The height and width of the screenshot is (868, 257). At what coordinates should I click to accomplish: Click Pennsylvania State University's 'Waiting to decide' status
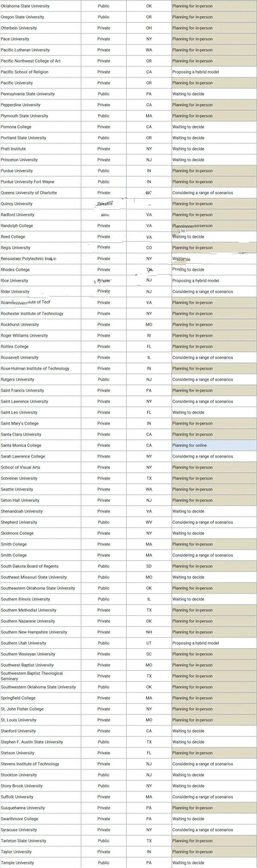[x=188, y=94]
